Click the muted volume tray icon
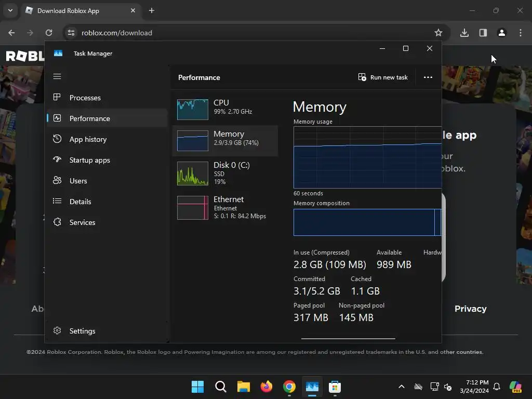 (448, 387)
